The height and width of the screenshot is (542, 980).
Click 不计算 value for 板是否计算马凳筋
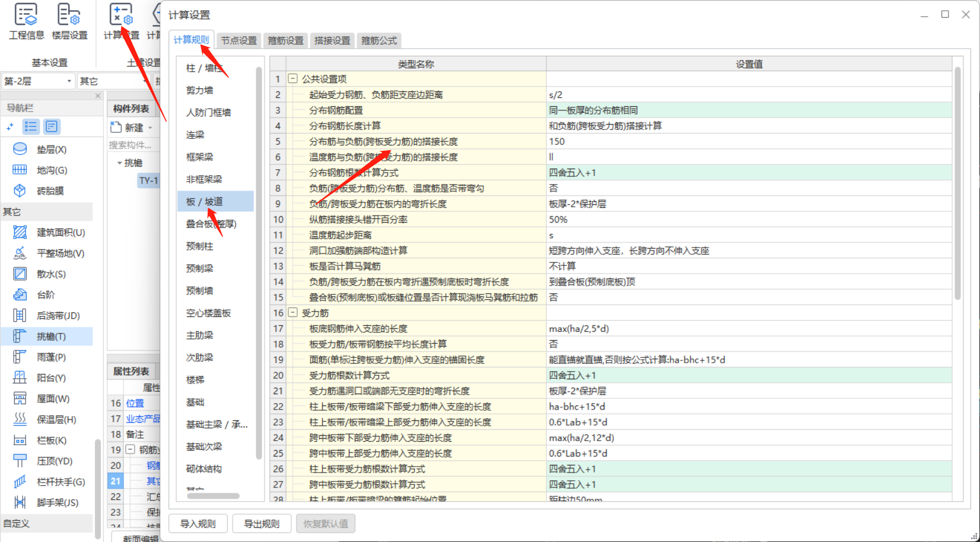click(x=749, y=266)
